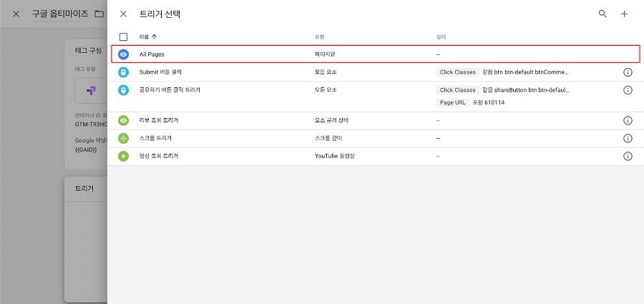Click the All Pages pageview eye icon
The image size is (644, 304).
coord(124,54)
